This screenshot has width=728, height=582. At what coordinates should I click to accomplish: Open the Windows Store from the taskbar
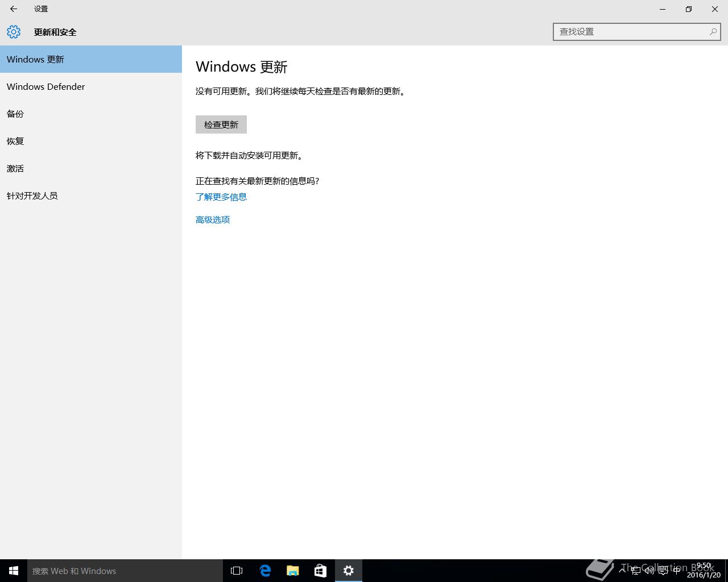(x=320, y=571)
